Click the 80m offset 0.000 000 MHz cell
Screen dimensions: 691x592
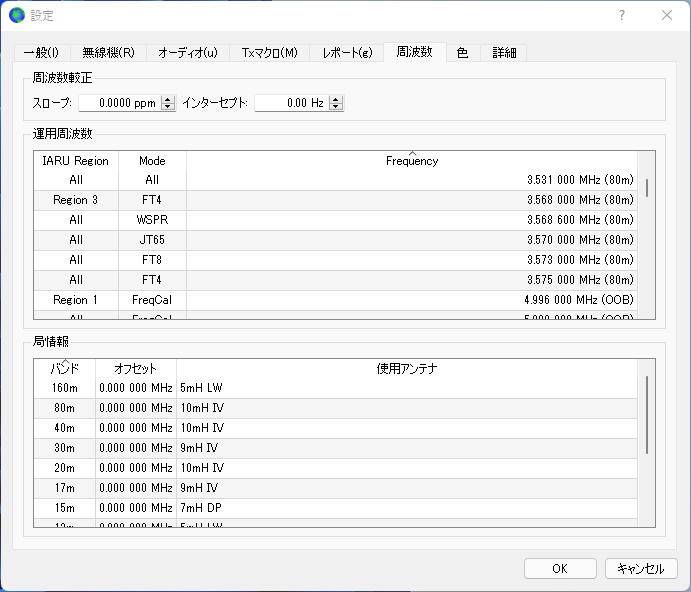point(136,408)
